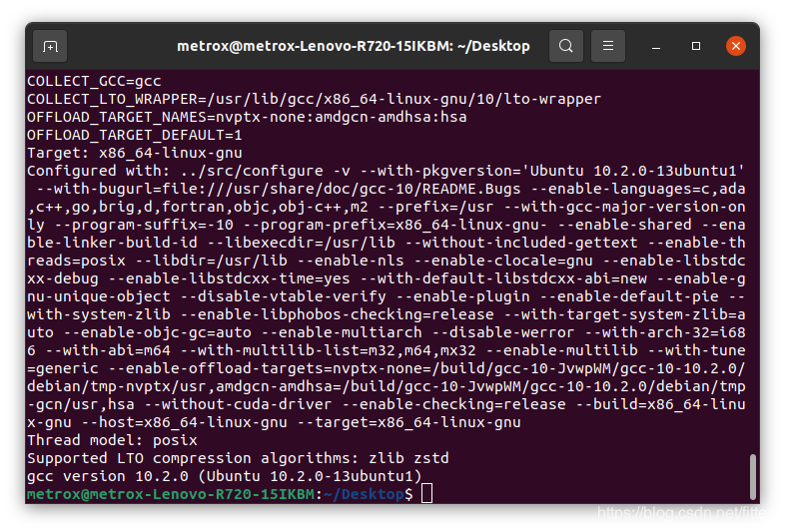The width and height of the screenshot is (785, 532).
Task: Click the --enable-multiarch option text
Action: pos(342,332)
